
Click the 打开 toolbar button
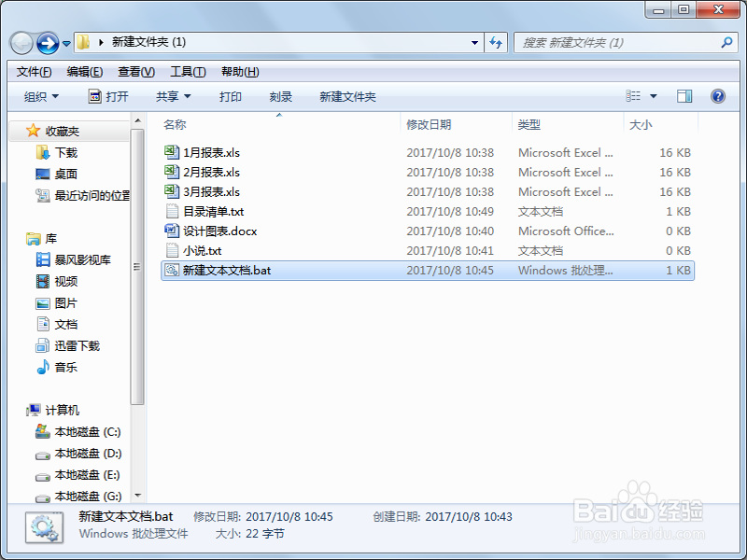(108, 97)
